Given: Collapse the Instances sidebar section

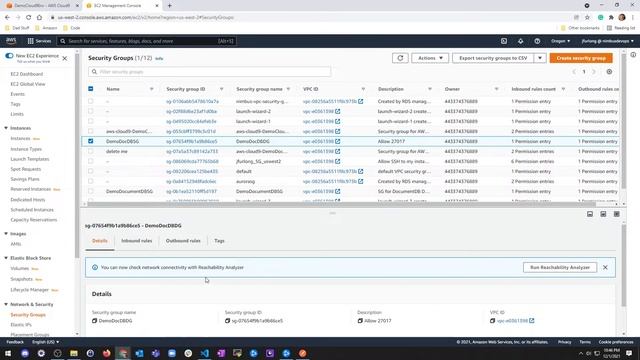Looking at the screenshot, I should click(x=6, y=128).
